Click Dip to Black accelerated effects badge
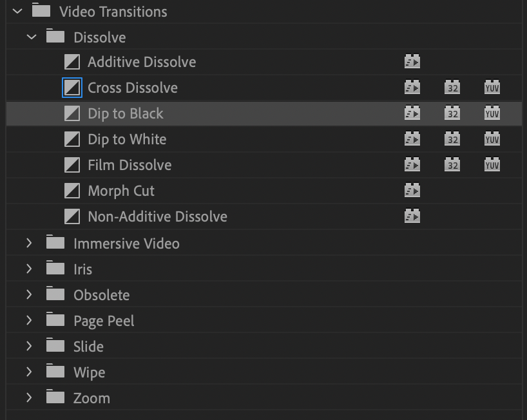The width and height of the screenshot is (527, 420). 412,113
